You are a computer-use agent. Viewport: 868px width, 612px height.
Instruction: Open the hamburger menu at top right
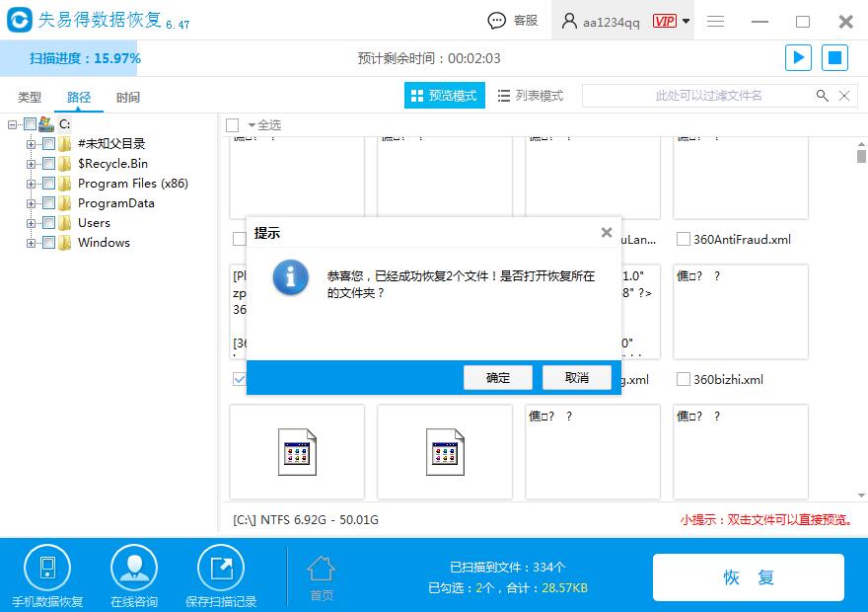click(x=715, y=21)
